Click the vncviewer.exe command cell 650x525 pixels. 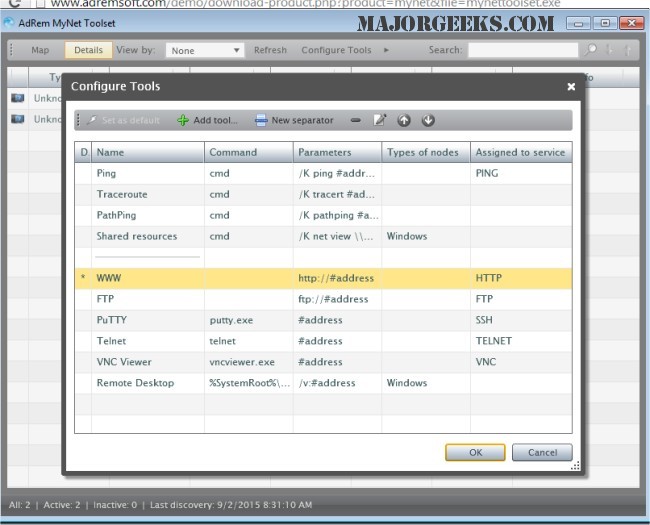point(249,362)
